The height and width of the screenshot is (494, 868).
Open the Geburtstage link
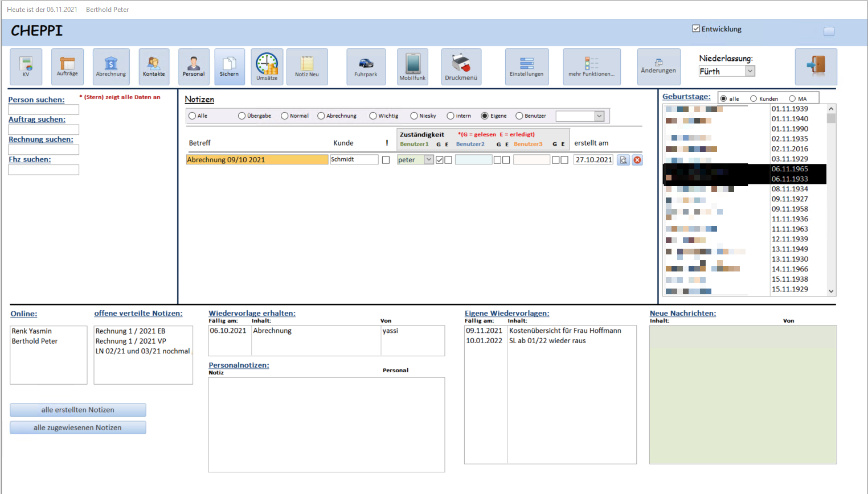click(686, 97)
